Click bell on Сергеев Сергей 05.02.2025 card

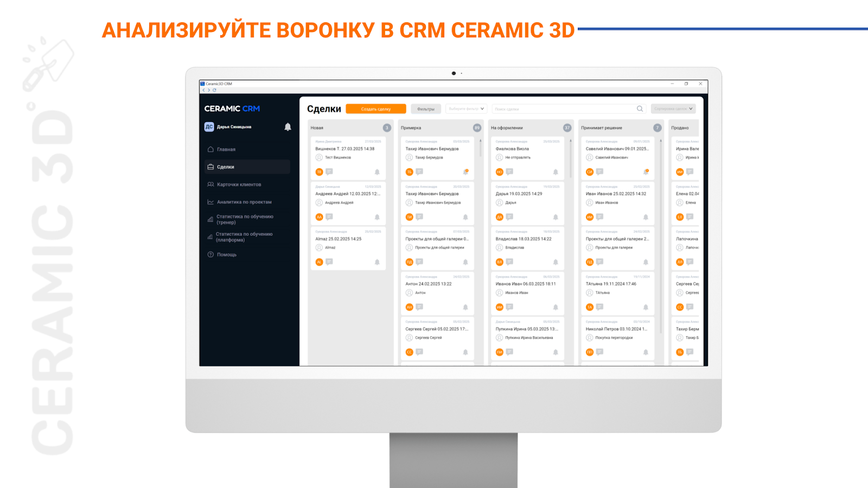click(465, 352)
